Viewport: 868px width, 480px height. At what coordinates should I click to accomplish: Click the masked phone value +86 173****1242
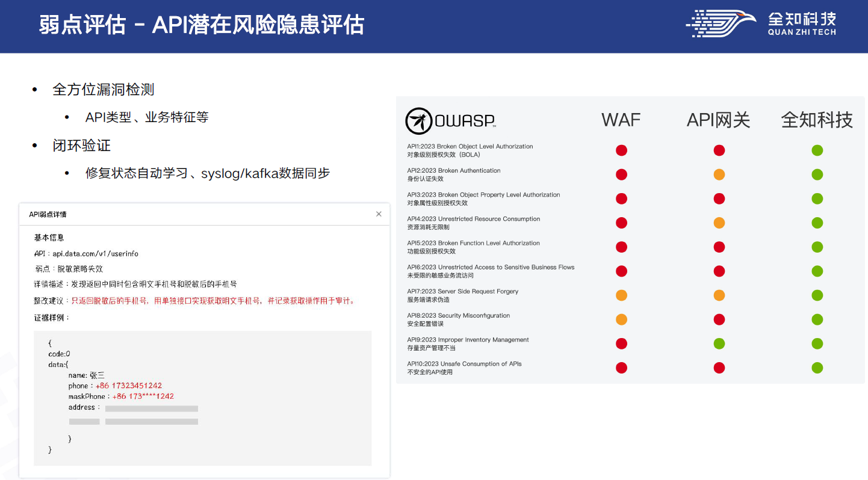pos(143,396)
